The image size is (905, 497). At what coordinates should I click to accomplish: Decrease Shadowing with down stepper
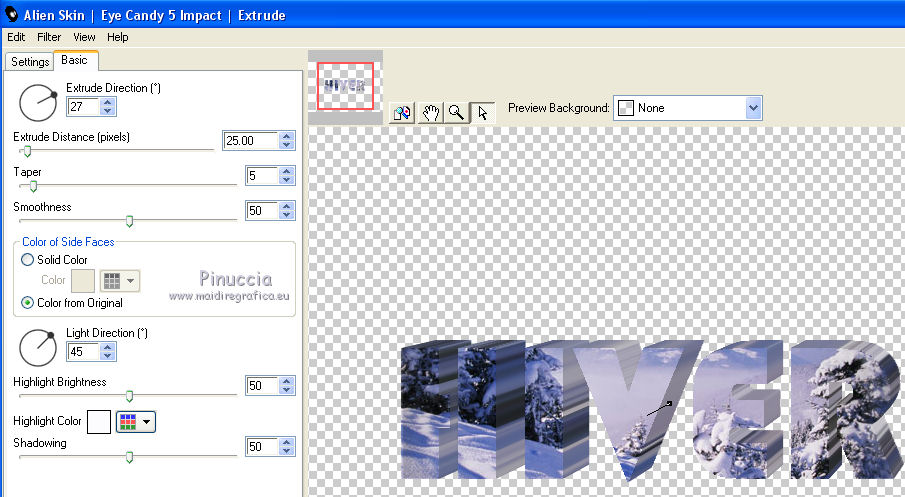pyautogui.click(x=286, y=451)
